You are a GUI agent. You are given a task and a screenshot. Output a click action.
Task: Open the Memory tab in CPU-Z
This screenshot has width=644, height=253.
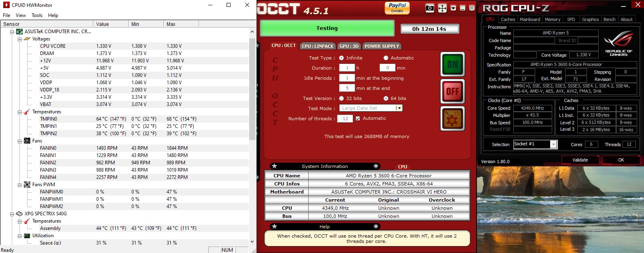[553, 19]
